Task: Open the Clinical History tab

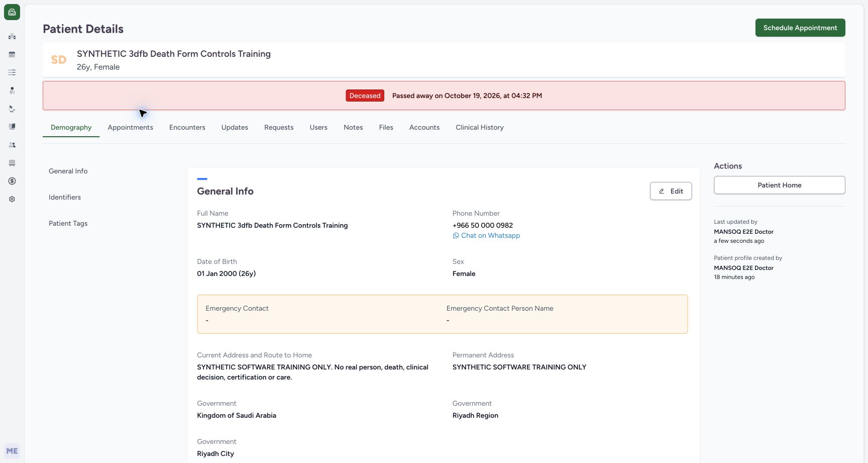Action: point(480,127)
